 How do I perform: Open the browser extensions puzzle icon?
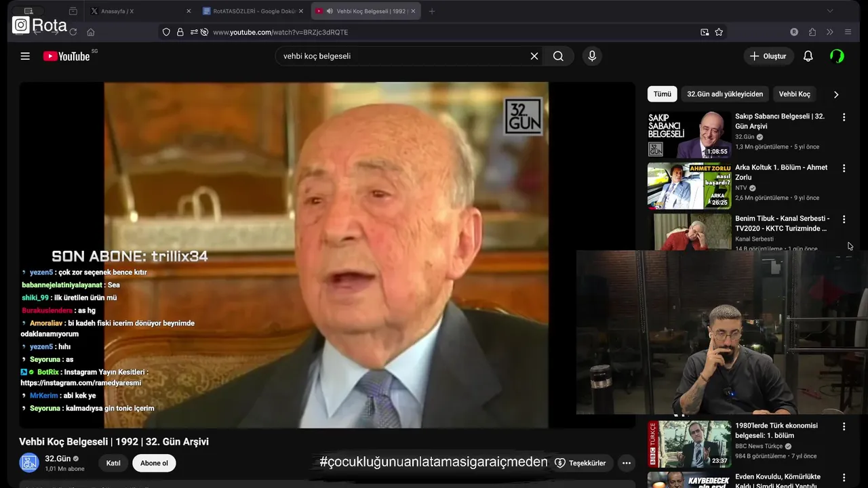812,32
